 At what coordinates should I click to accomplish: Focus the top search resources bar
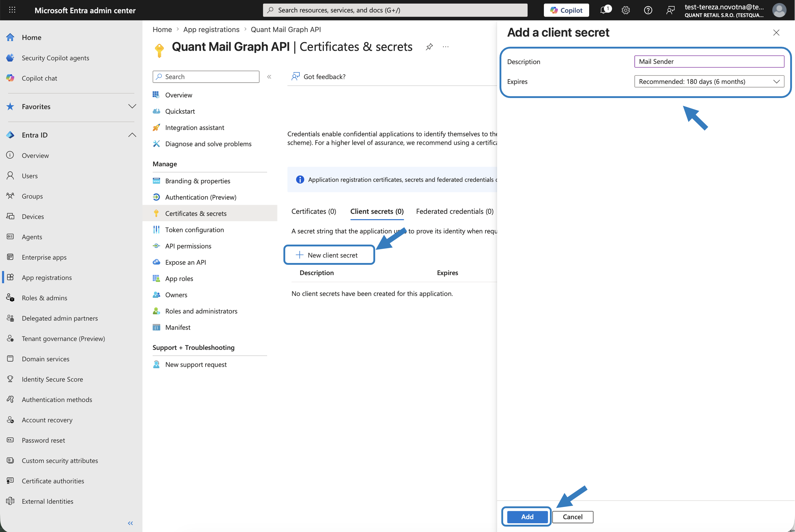[395, 10]
